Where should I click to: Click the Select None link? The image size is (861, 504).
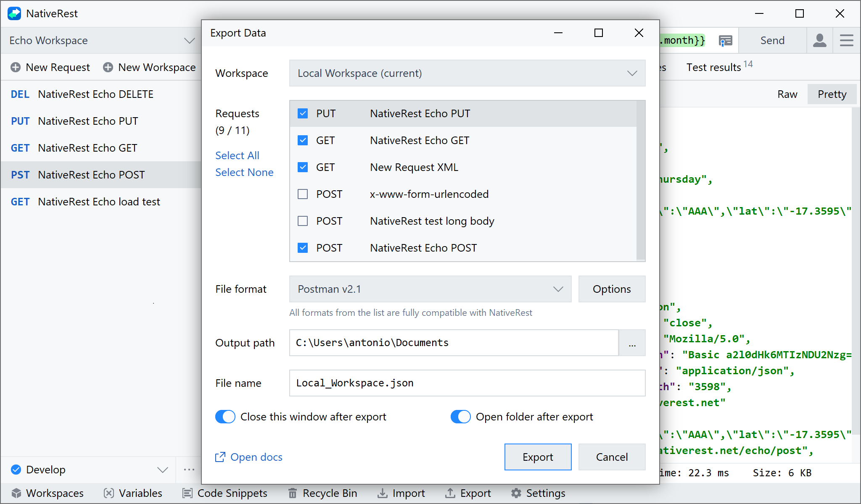click(244, 172)
